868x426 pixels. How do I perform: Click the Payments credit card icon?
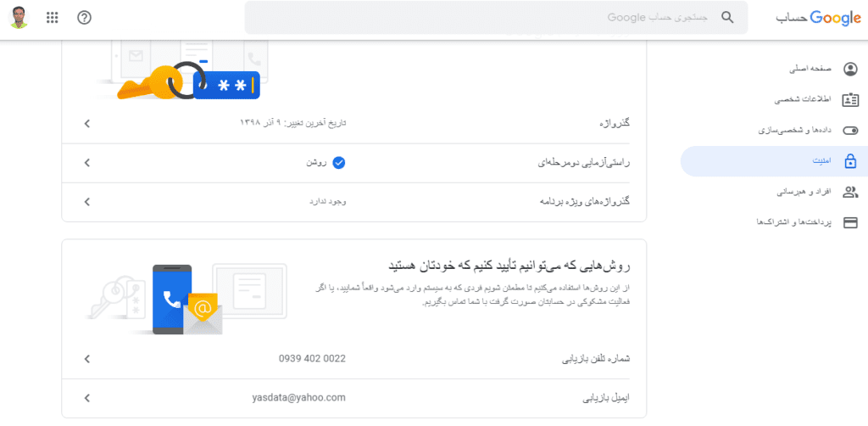pos(850,222)
